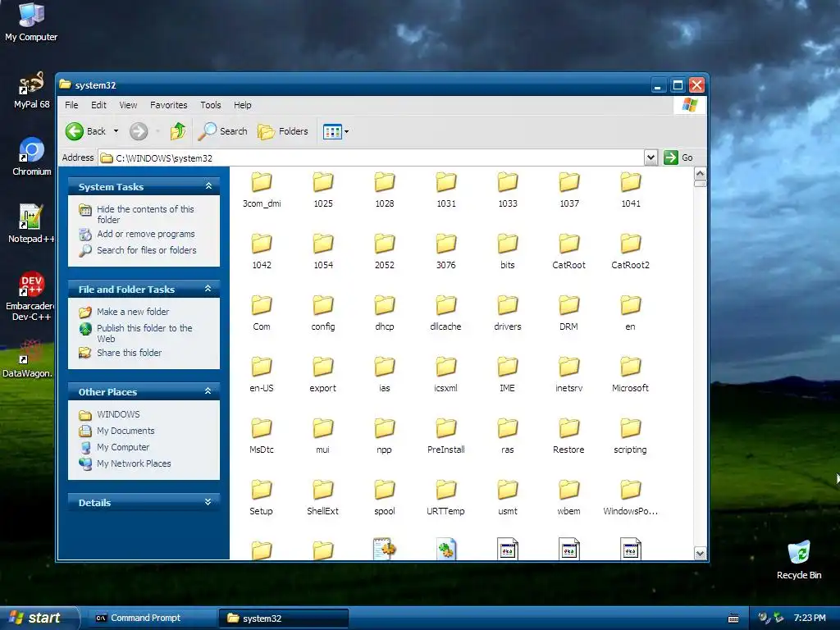Click Make a new folder
Image resolution: width=840 pixels, height=630 pixels.
[133, 312]
